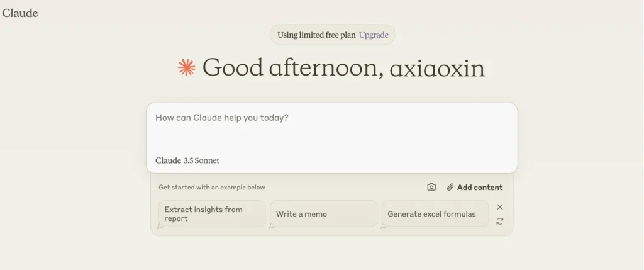
Task: Select the "Write a memo" example
Action: click(x=323, y=214)
